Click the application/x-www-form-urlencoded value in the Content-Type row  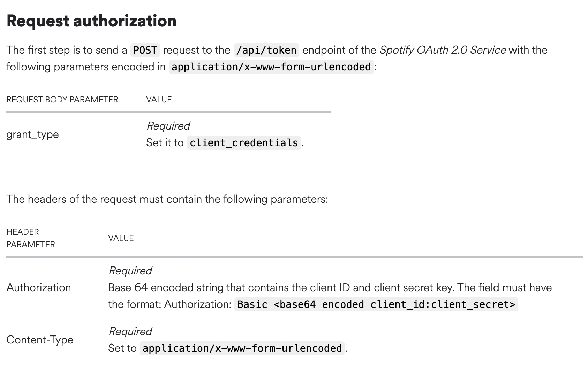(x=242, y=348)
